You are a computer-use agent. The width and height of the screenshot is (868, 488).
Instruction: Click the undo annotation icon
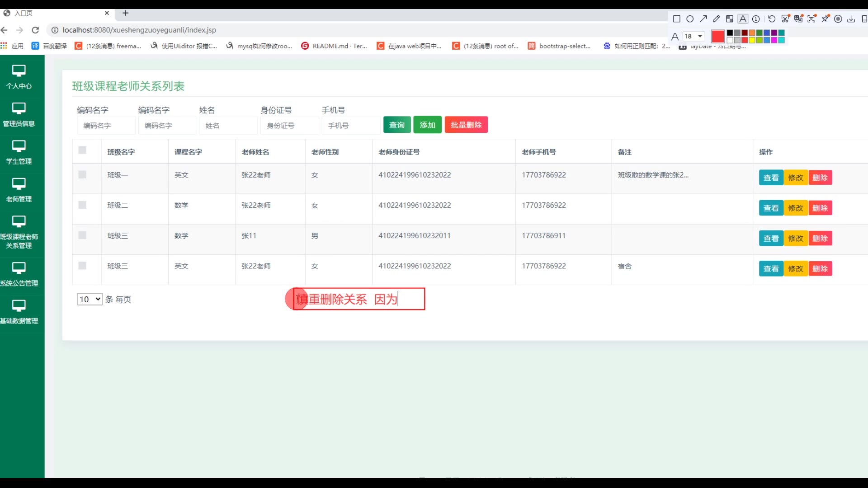(772, 19)
